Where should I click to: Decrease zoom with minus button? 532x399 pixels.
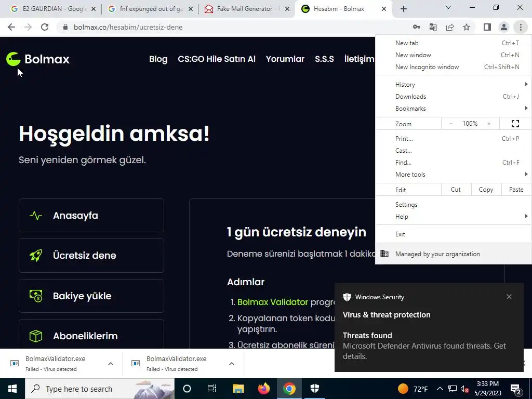tap(451, 124)
